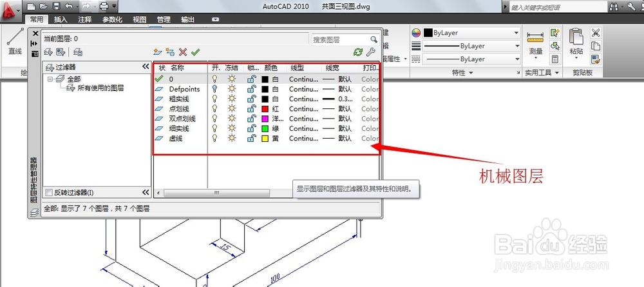Open yellow color swatch of 虚线 layer
This screenshot has width=644, height=287.
pos(265,139)
